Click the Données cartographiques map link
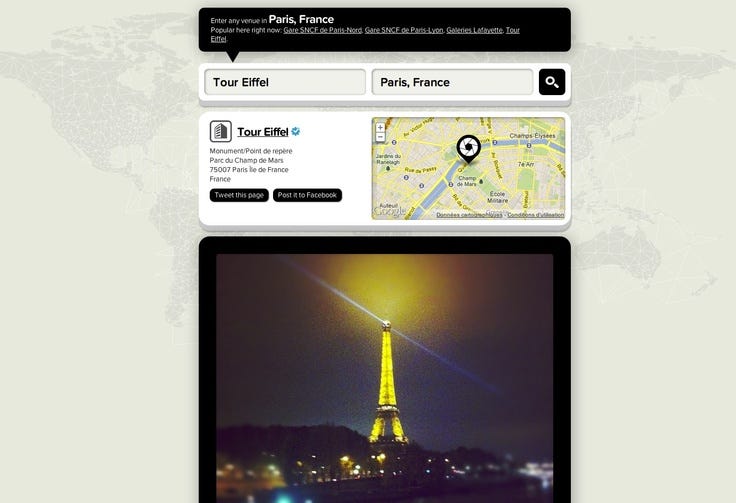The width and height of the screenshot is (736, 503). 469,215
